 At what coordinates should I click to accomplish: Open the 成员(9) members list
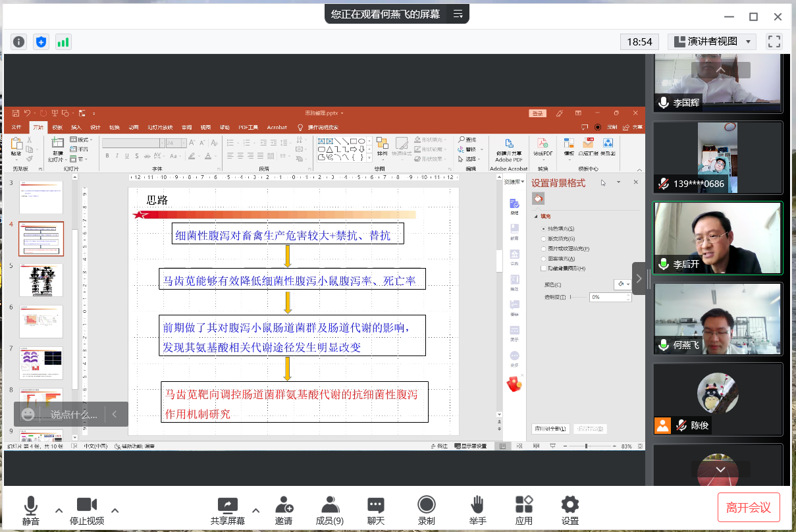[330, 510]
